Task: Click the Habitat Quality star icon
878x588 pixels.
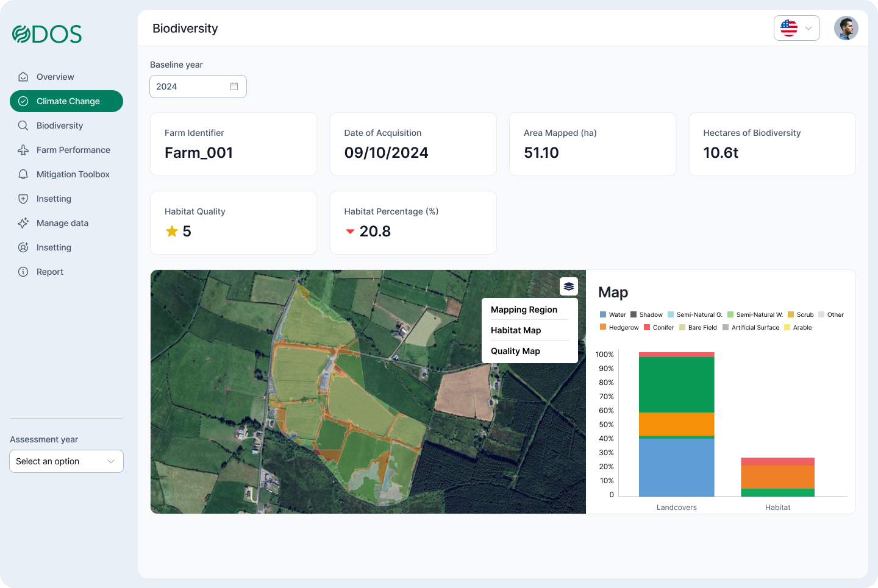Action: pyautogui.click(x=172, y=232)
